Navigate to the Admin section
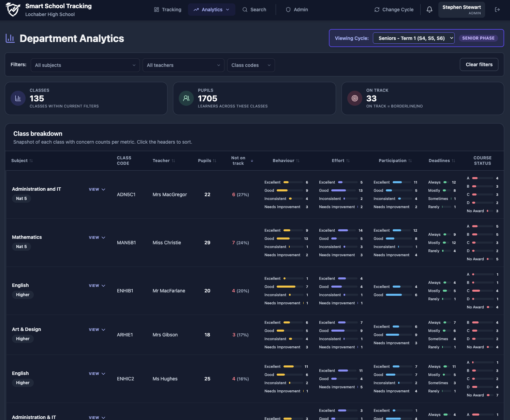Viewport: 510px width, 420px height. tap(296, 10)
